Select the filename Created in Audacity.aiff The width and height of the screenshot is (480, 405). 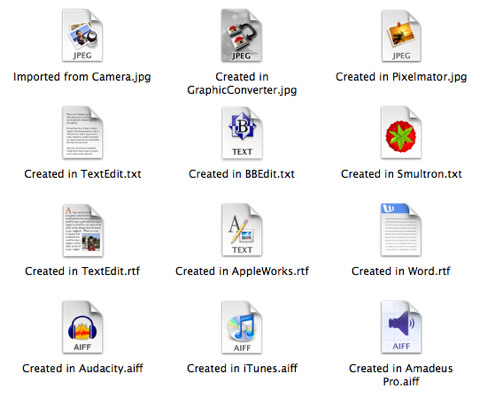click(83, 368)
